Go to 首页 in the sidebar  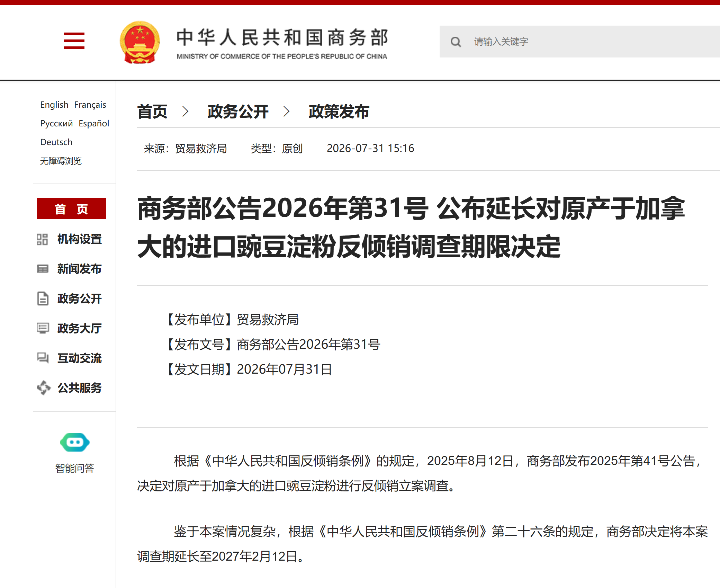(x=71, y=208)
